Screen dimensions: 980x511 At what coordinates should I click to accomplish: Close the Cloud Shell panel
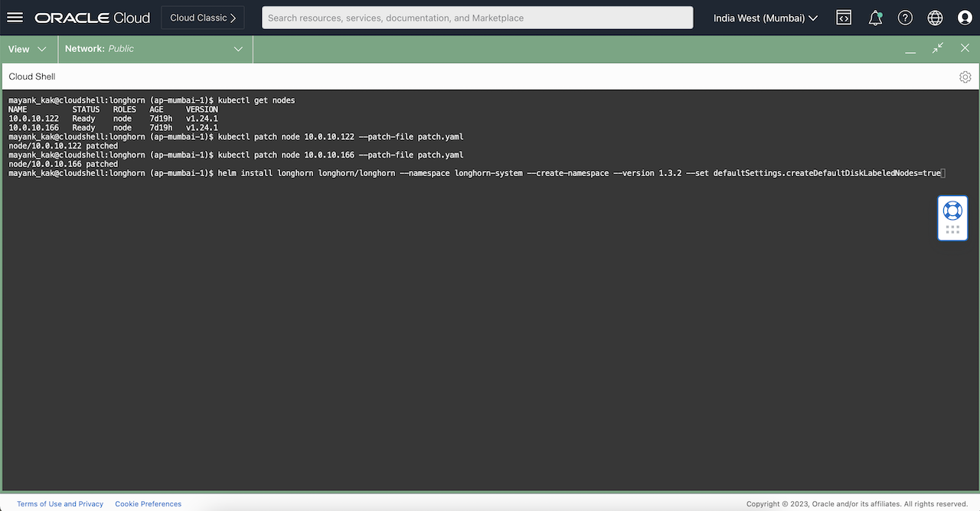click(x=965, y=48)
